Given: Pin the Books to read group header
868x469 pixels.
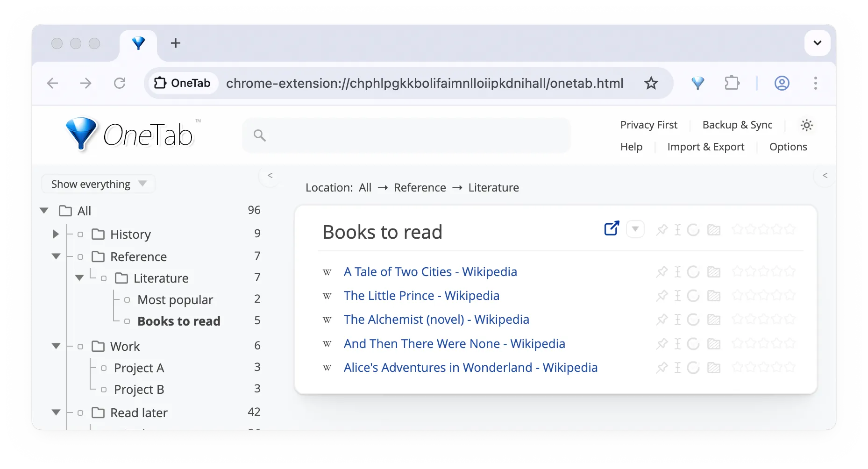Looking at the screenshot, I should tap(662, 230).
